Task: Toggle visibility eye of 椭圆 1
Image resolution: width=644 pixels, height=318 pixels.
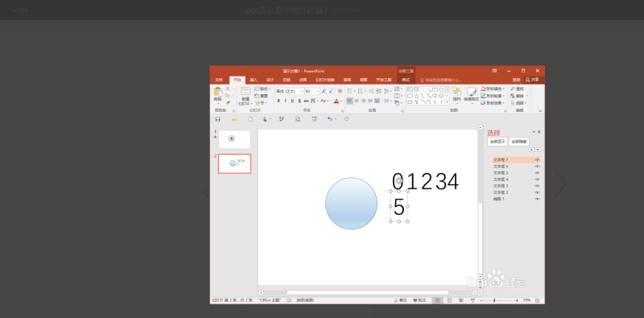Action: 537,199
